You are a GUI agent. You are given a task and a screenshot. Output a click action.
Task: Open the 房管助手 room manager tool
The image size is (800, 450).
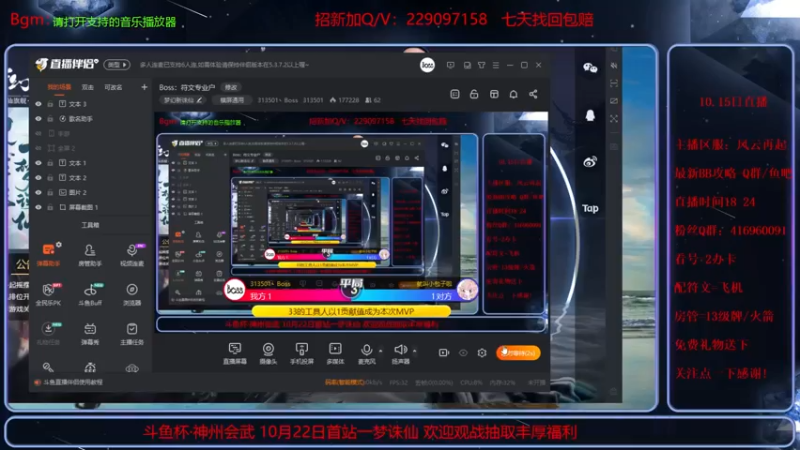click(x=90, y=255)
